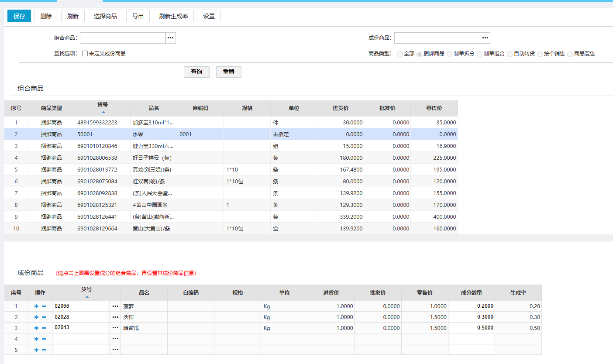This screenshot has height=364, width=613.
Task: Enable the 未定义成份商品 checkbox
Action: (x=85, y=54)
